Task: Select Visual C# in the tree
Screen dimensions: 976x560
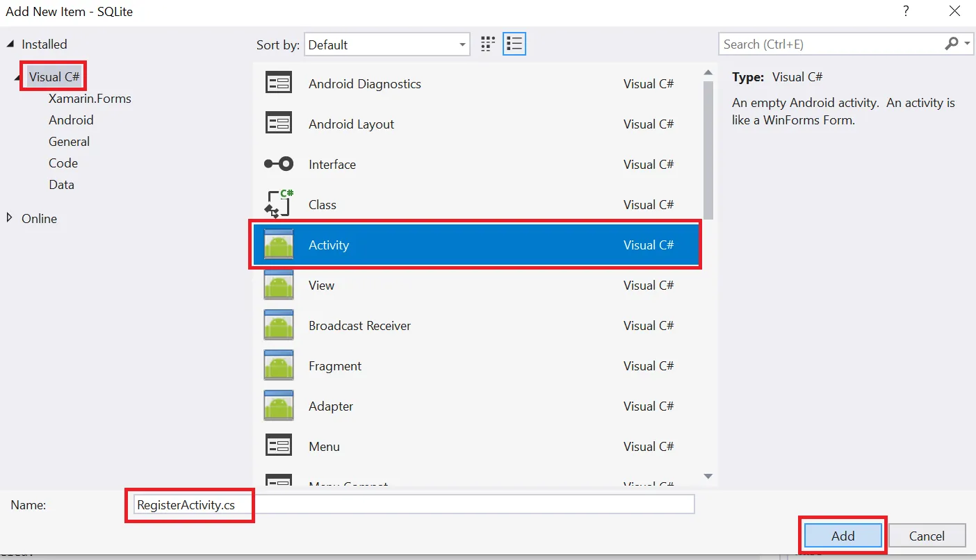Action: click(55, 77)
